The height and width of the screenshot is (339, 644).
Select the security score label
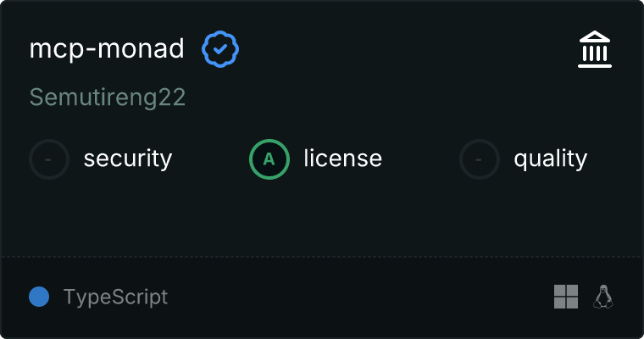coord(128,158)
